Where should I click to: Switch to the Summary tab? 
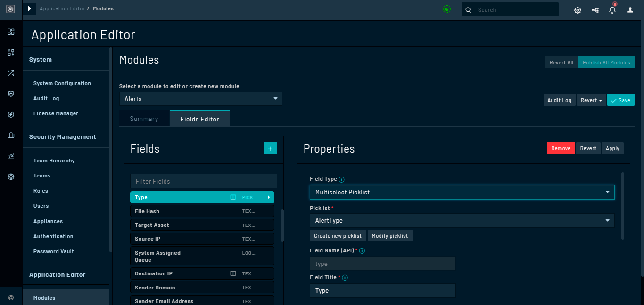coord(144,118)
